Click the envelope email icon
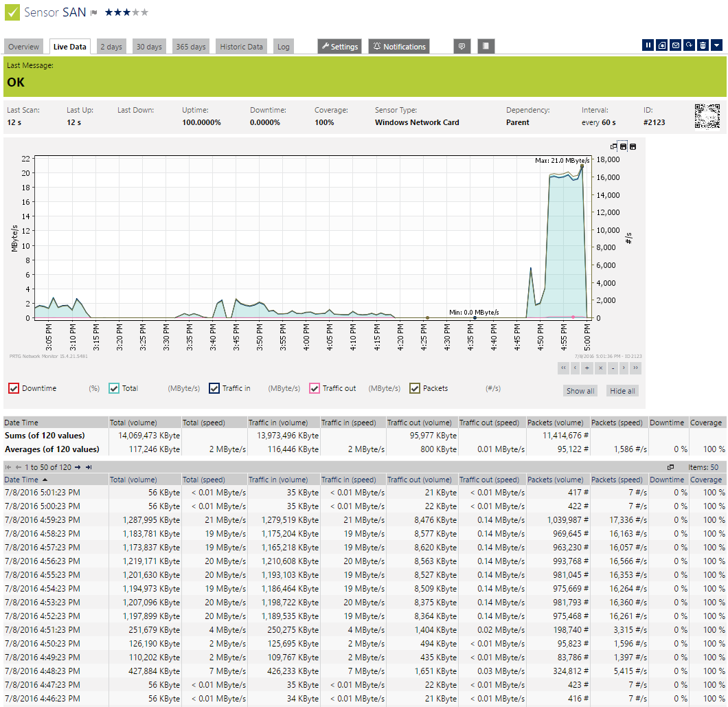Screen dimensions: 728x707 pyautogui.click(x=675, y=45)
